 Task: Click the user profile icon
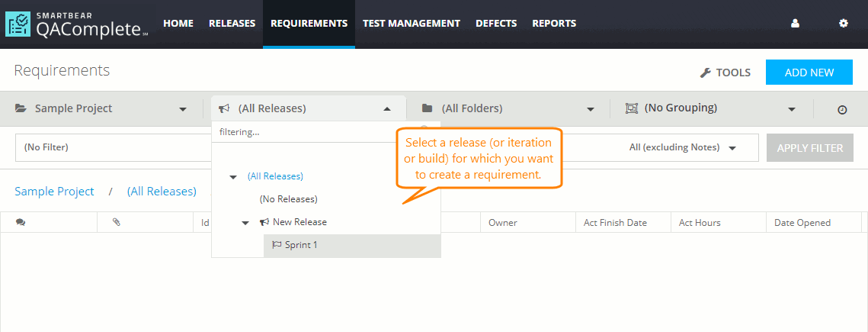coord(795,24)
